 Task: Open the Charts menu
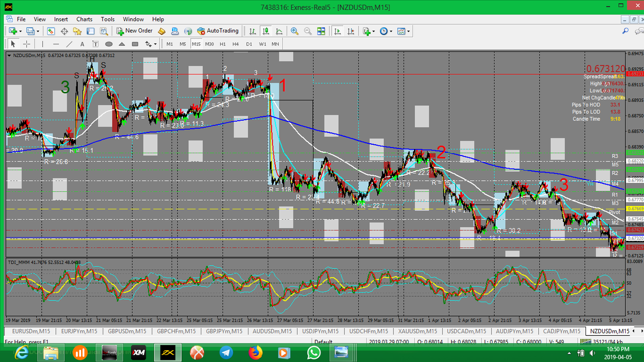coord(84,19)
